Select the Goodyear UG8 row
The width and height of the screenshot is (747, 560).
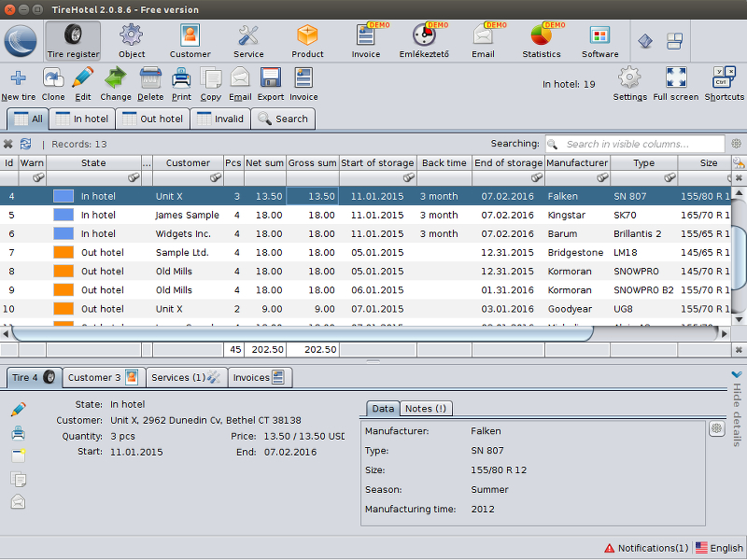coord(365,309)
